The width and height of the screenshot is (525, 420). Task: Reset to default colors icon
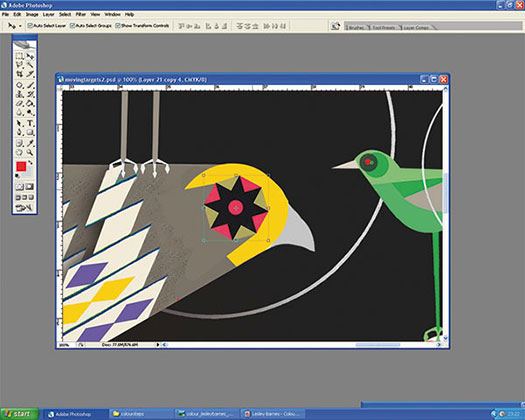click(x=18, y=176)
